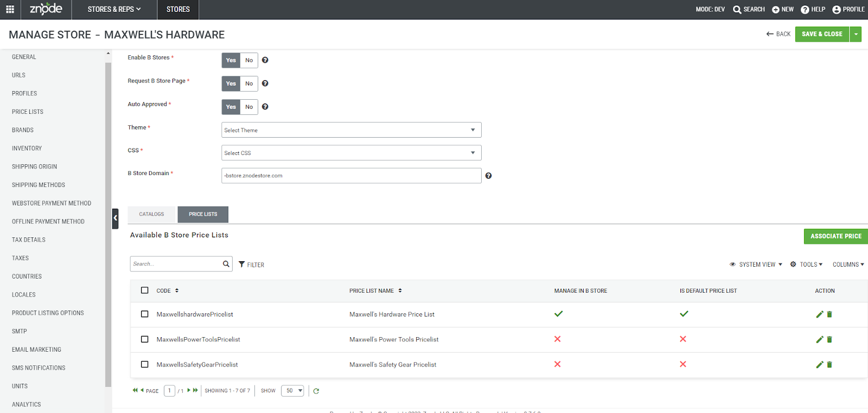Set Enable B Stores to Yes
The image size is (868, 413).
(231, 60)
